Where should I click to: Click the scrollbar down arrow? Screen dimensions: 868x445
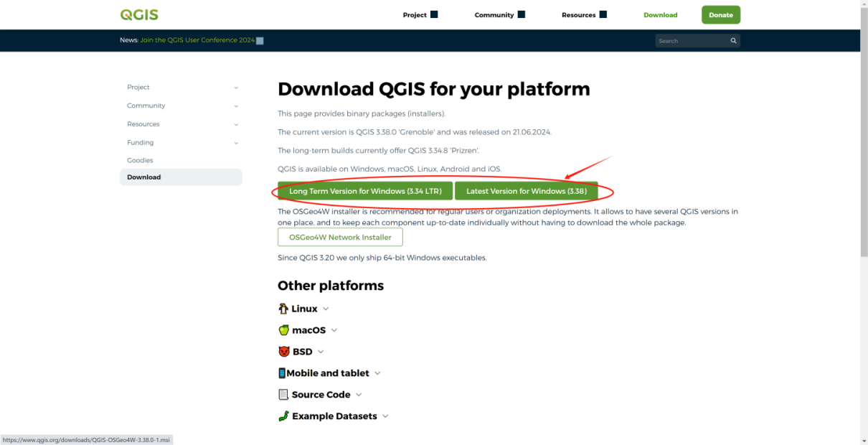point(864,441)
